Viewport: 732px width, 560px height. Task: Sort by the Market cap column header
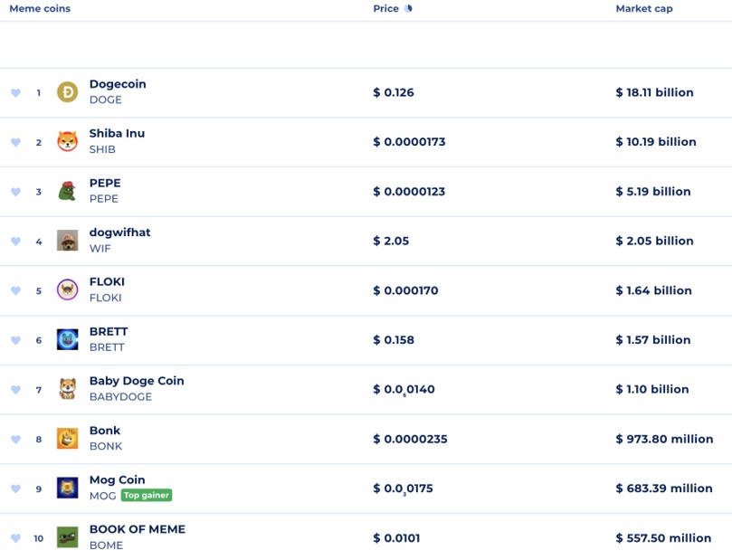643,9
